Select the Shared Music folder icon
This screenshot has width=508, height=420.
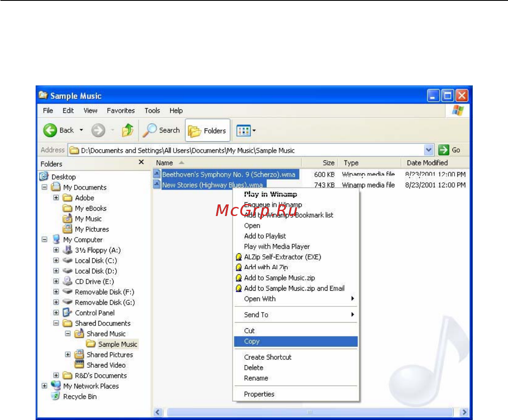[79, 333]
